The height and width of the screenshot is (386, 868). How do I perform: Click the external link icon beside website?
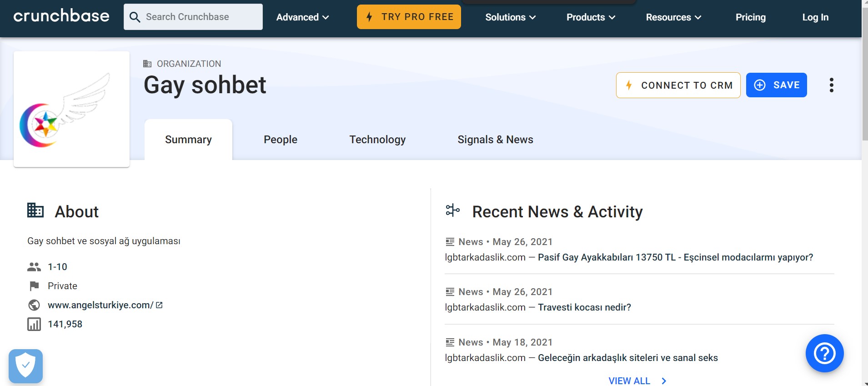[x=159, y=305]
